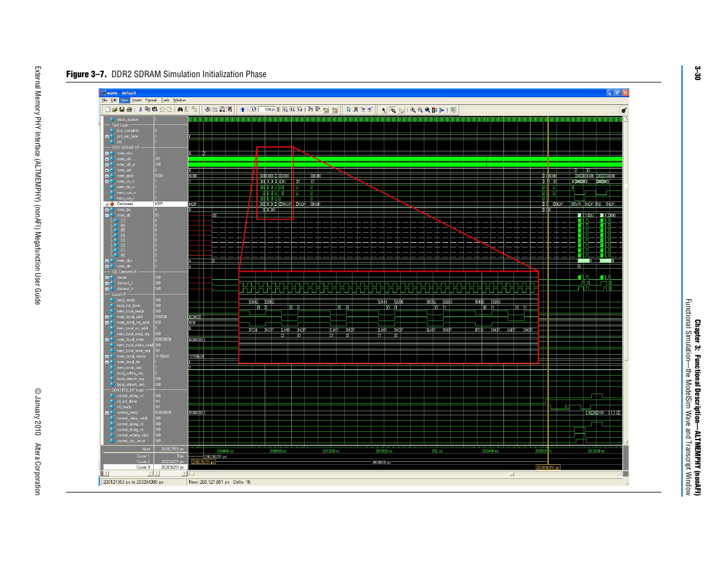Open the Tools menu
Viewport: 728px width, 562px height.
(165, 100)
